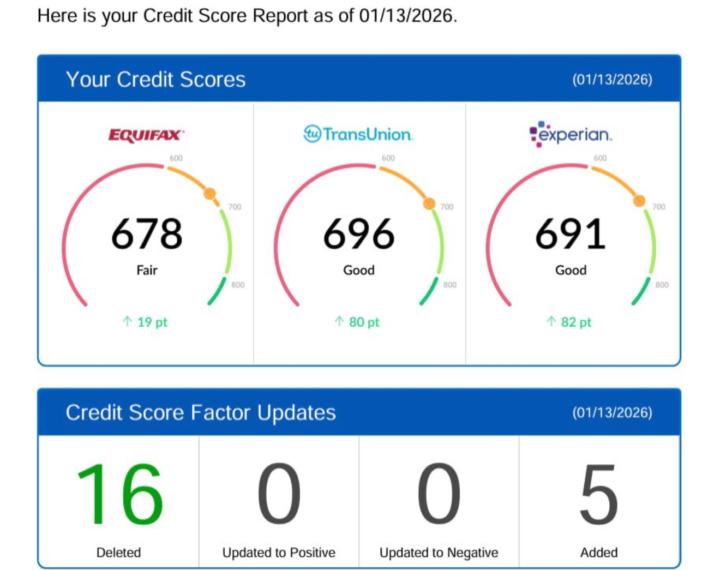The width and height of the screenshot is (720, 570).
Task: Click the TransUnion 80 pt increase indicator
Action: 357,322
